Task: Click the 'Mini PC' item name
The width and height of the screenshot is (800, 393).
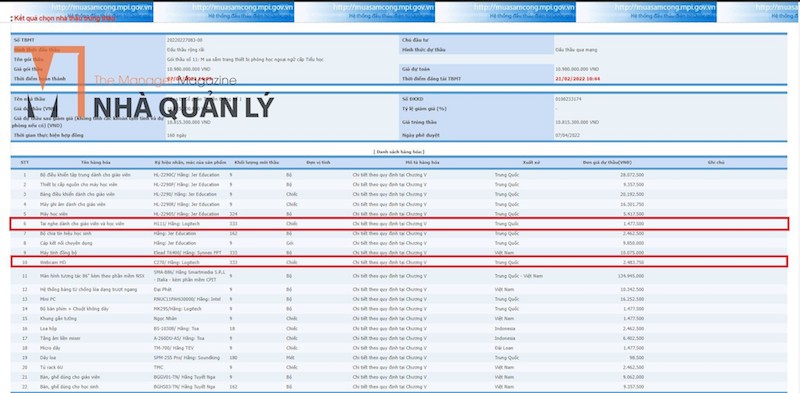Action: [x=47, y=299]
